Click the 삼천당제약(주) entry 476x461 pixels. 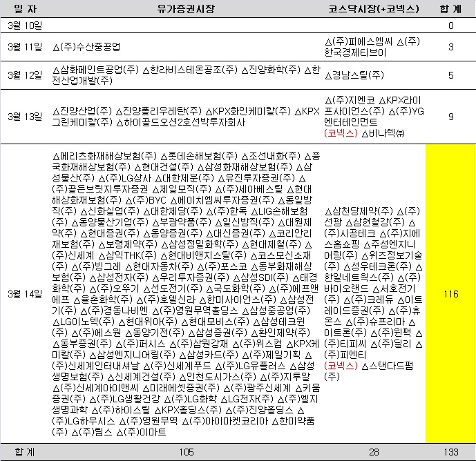359,211
